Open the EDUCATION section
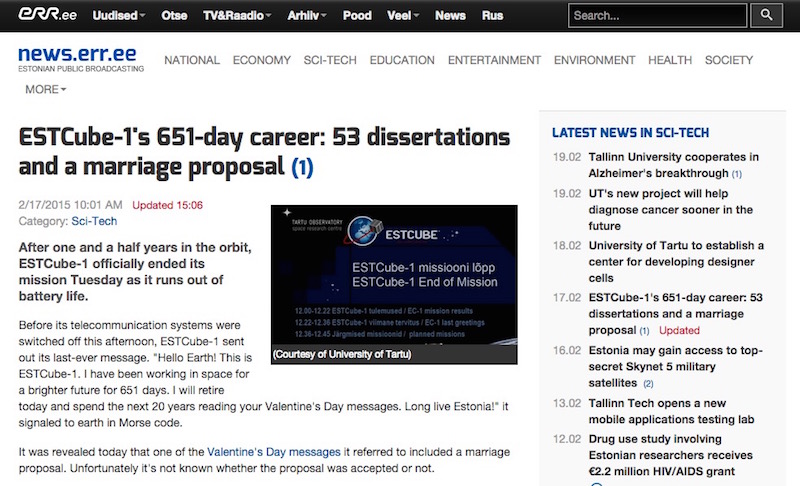 click(402, 60)
